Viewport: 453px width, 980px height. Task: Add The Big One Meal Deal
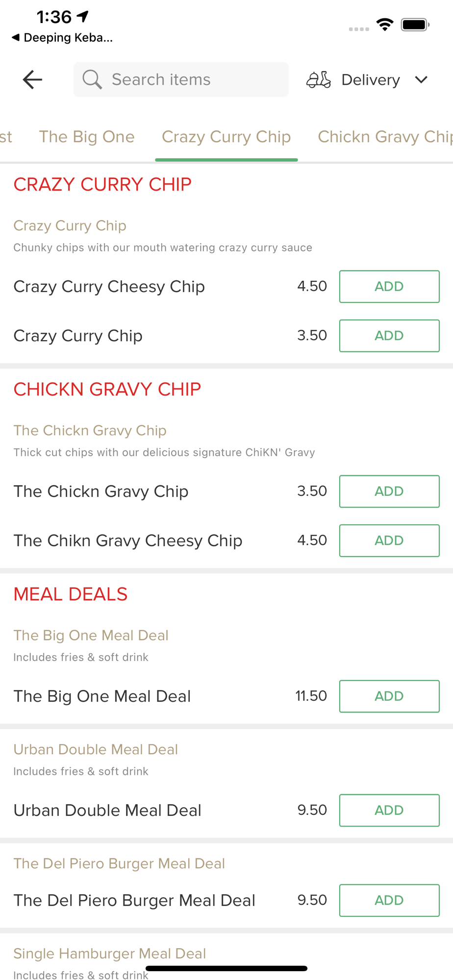tap(389, 696)
